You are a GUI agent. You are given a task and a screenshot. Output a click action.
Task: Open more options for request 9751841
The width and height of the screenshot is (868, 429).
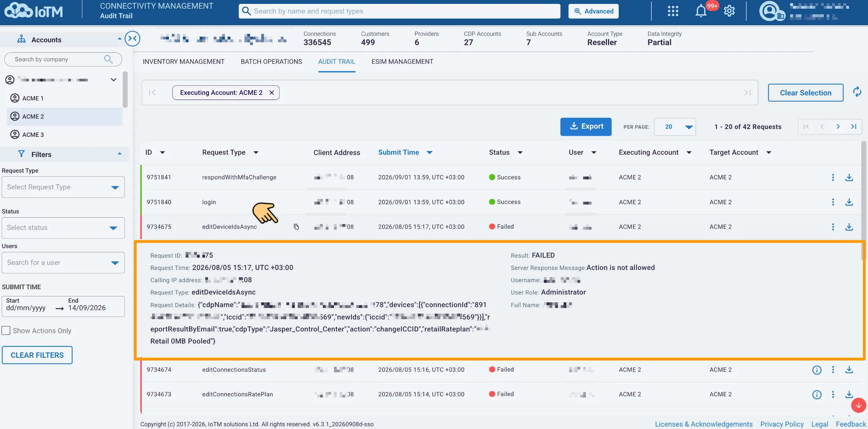(833, 178)
